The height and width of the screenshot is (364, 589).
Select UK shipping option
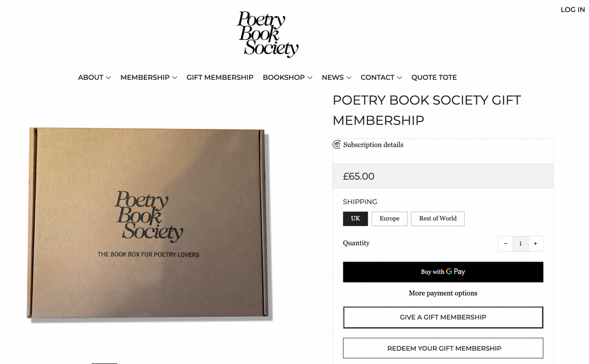[355, 219]
